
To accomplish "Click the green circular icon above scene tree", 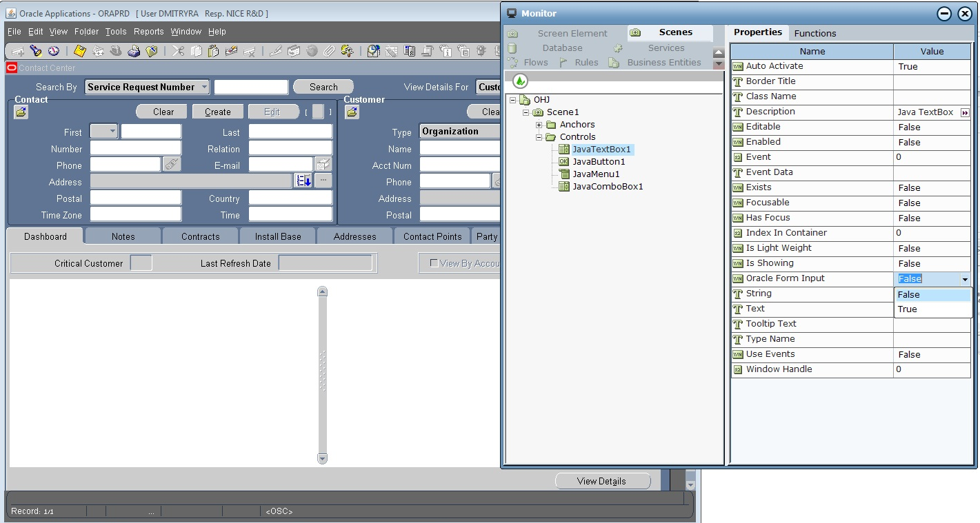I will [x=521, y=81].
